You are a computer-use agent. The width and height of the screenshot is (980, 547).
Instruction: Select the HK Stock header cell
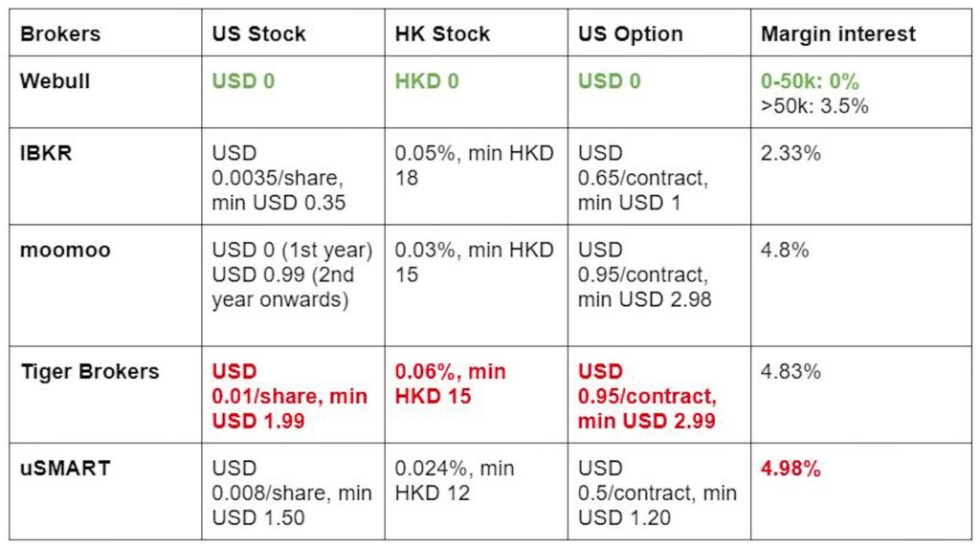pyautogui.click(x=442, y=34)
